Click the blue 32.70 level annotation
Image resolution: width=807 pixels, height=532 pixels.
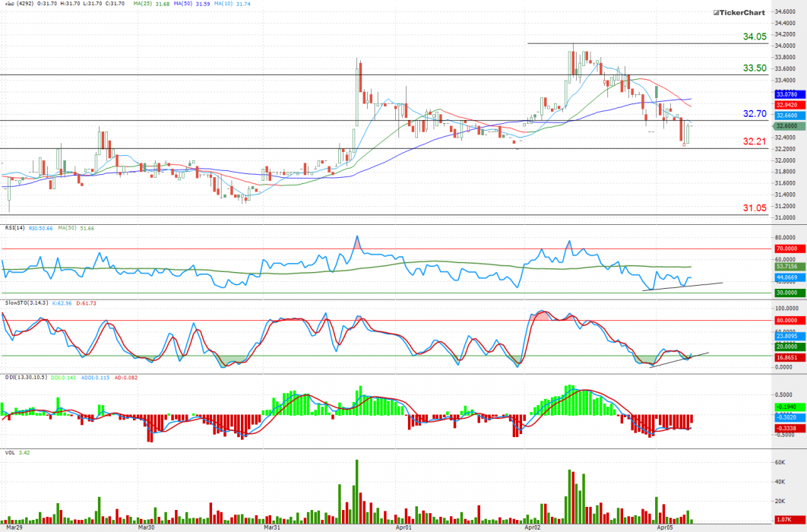point(754,113)
